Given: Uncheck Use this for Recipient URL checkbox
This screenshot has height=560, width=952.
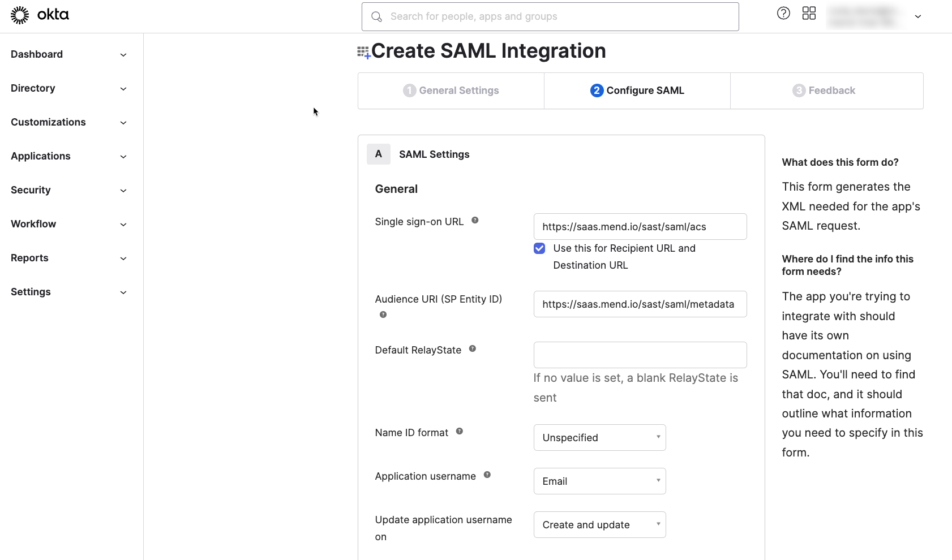Looking at the screenshot, I should [539, 248].
